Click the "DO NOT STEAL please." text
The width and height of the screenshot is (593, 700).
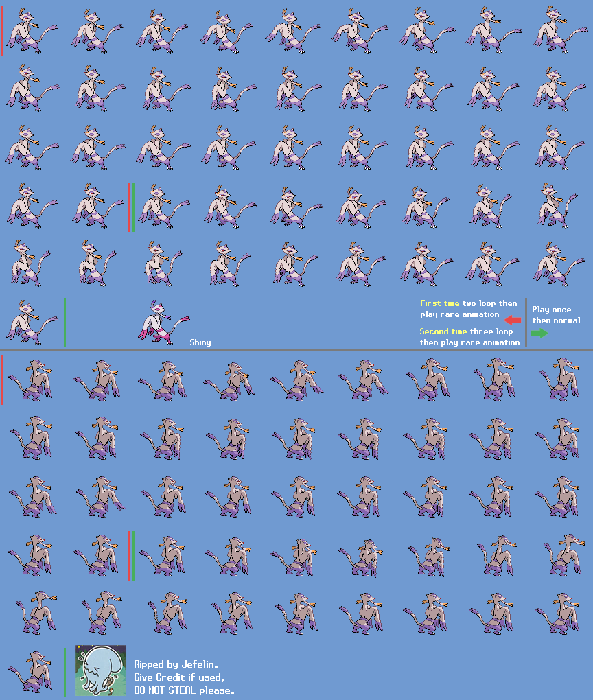(184, 690)
